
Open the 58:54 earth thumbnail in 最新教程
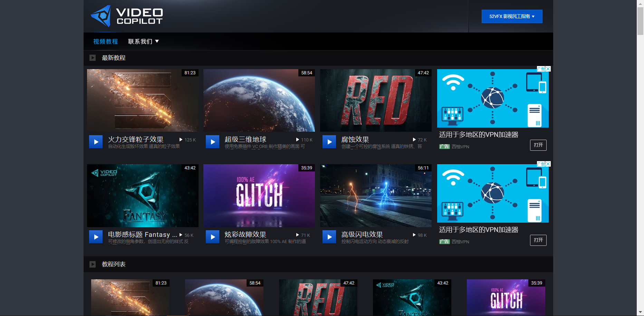[259, 100]
